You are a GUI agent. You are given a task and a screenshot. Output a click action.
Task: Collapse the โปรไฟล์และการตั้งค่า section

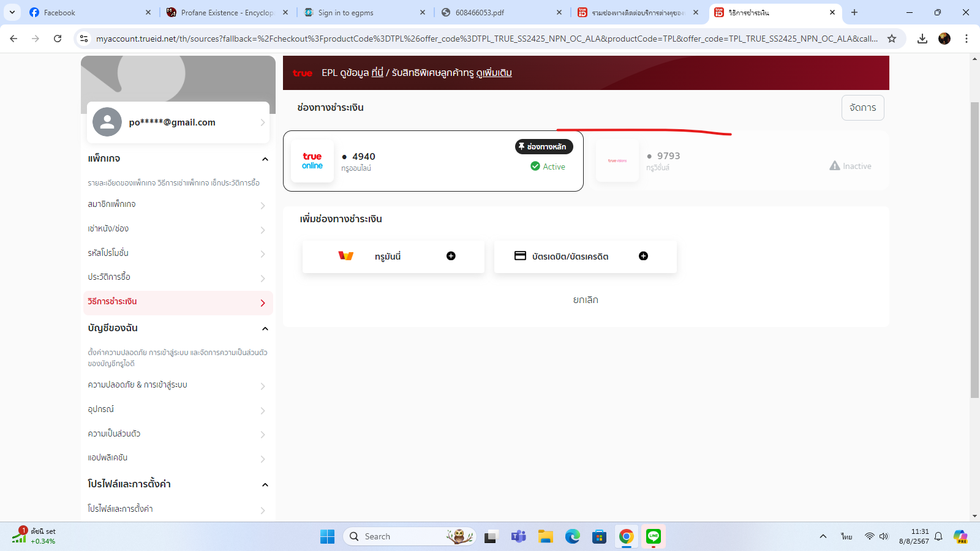click(265, 485)
